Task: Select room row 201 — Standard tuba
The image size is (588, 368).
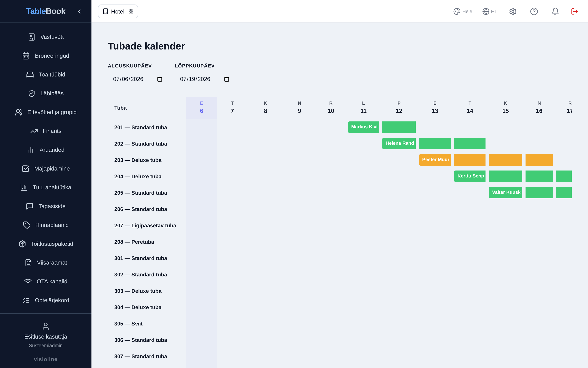Action: click(x=141, y=128)
